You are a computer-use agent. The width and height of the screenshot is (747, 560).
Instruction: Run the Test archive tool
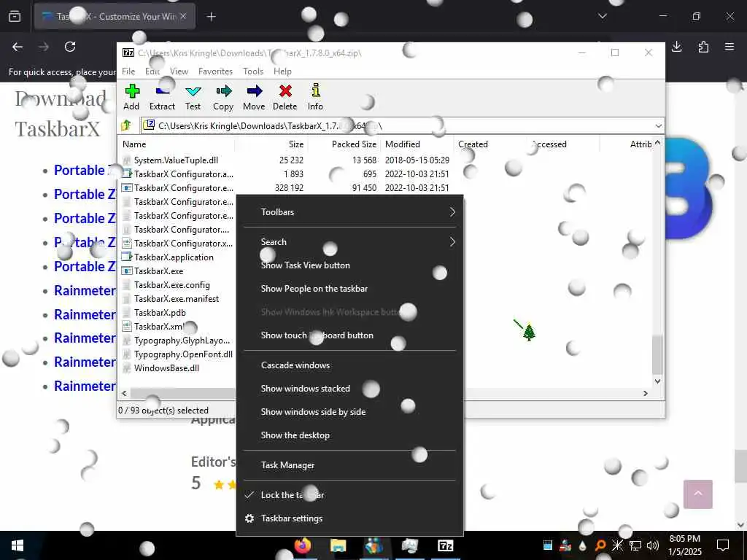pyautogui.click(x=193, y=91)
